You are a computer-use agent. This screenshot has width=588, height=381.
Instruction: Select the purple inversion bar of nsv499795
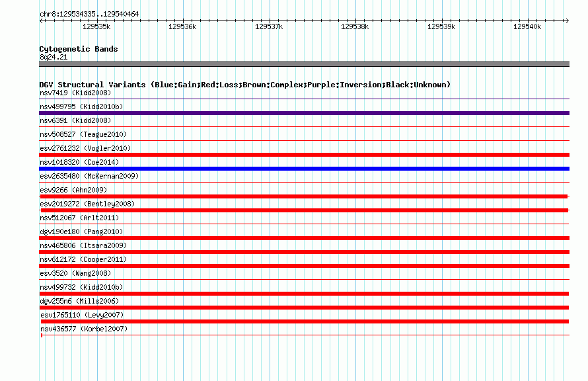click(x=304, y=113)
